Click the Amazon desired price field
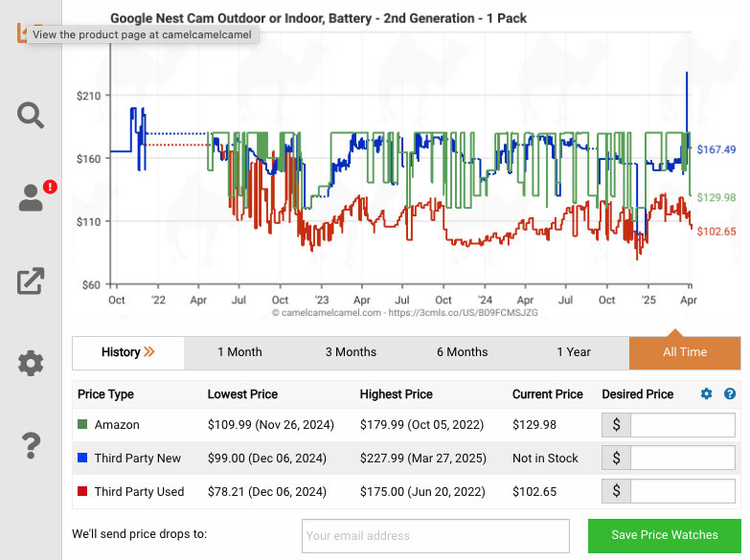The image size is (750, 560). point(682,425)
